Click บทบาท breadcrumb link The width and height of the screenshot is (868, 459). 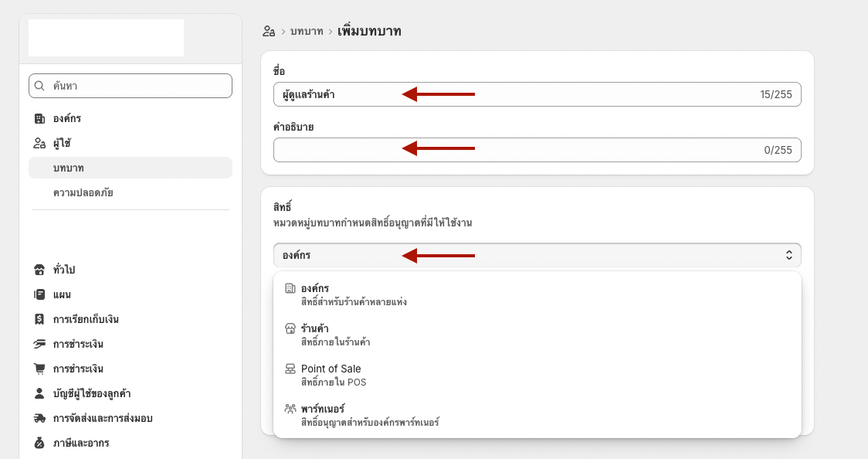coord(307,32)
